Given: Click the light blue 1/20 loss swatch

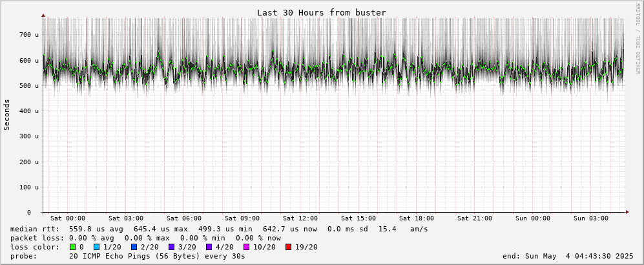Looking at the screenshot, I should tap(96, 247).
